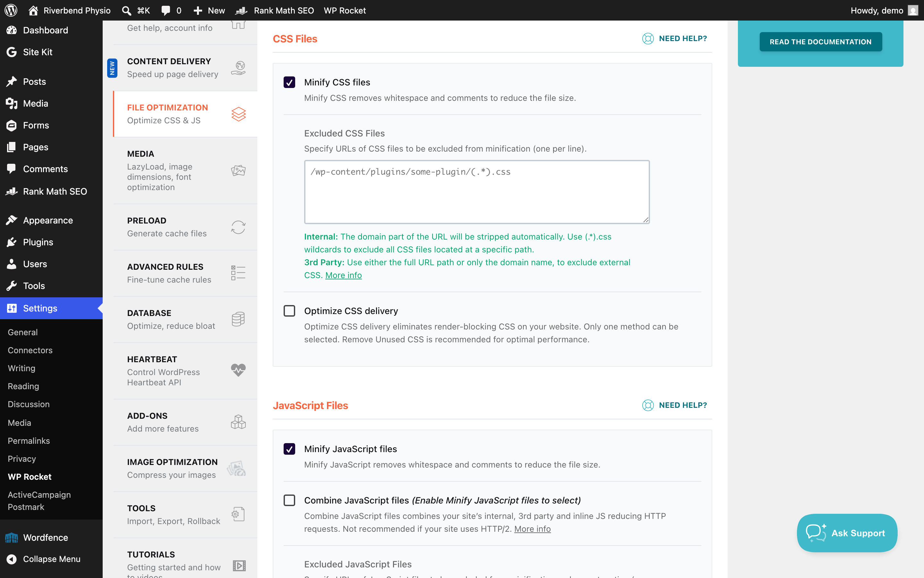
Task: Open New content menu in admin bar
Action: pos(209,10)
